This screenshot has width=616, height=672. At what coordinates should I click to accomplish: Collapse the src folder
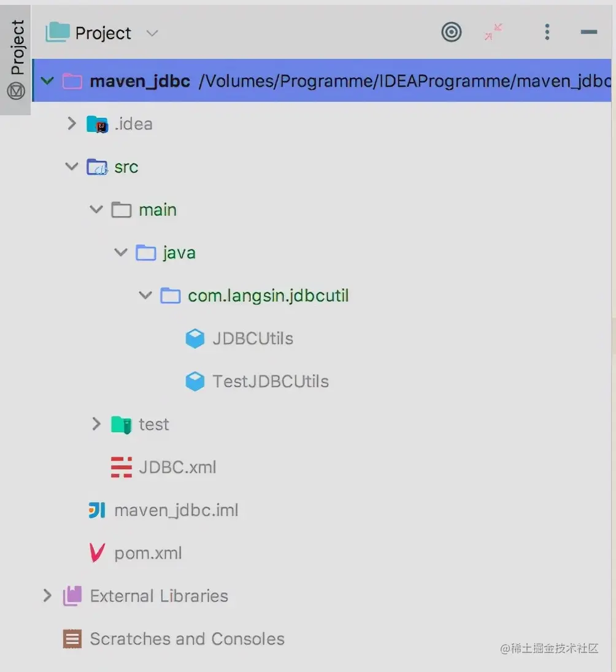tap(72, 166)
